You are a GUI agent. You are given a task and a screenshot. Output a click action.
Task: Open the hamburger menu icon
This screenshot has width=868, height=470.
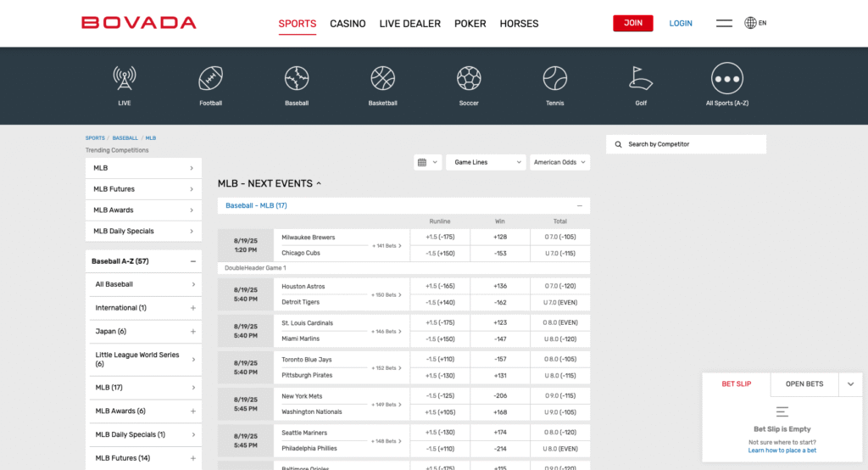point(724,24)
